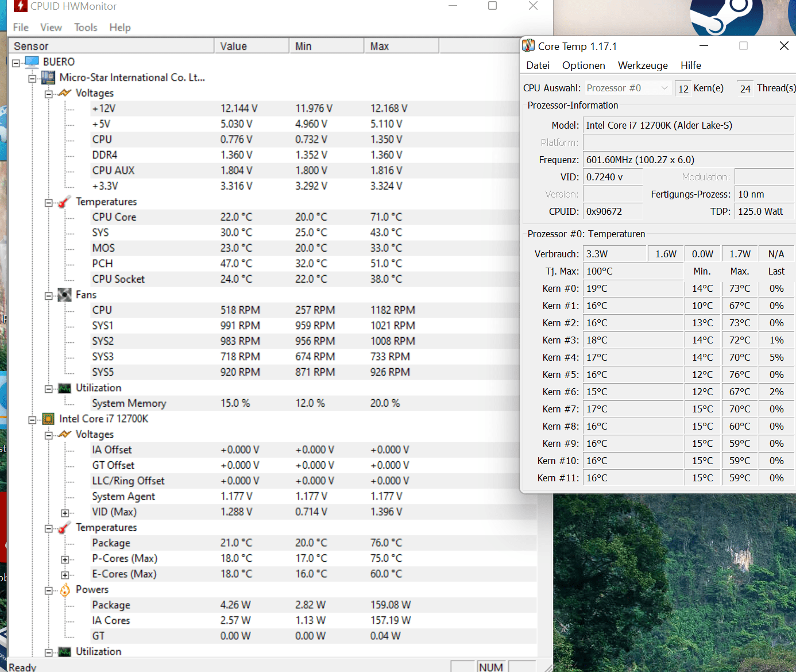796x672 pixels.
Task: Open the HWMonitor Tools menu
Action: point(86,27)
